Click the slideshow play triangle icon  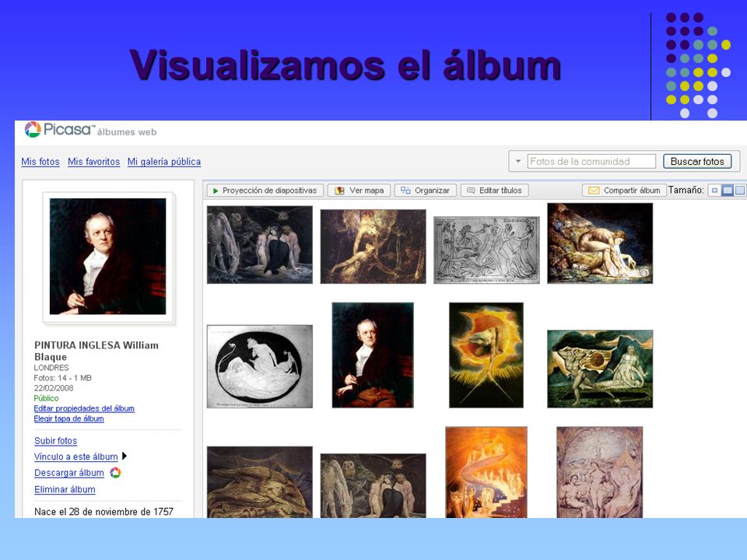click(216, 191)
